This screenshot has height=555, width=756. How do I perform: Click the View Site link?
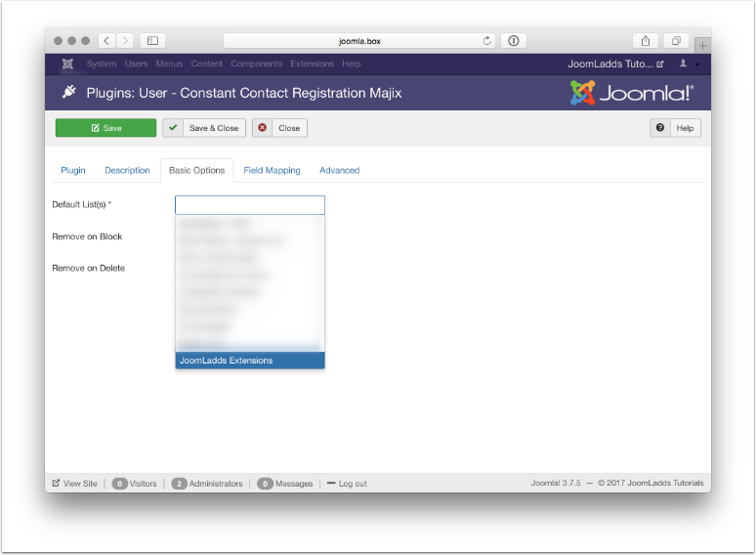(75, 483)
